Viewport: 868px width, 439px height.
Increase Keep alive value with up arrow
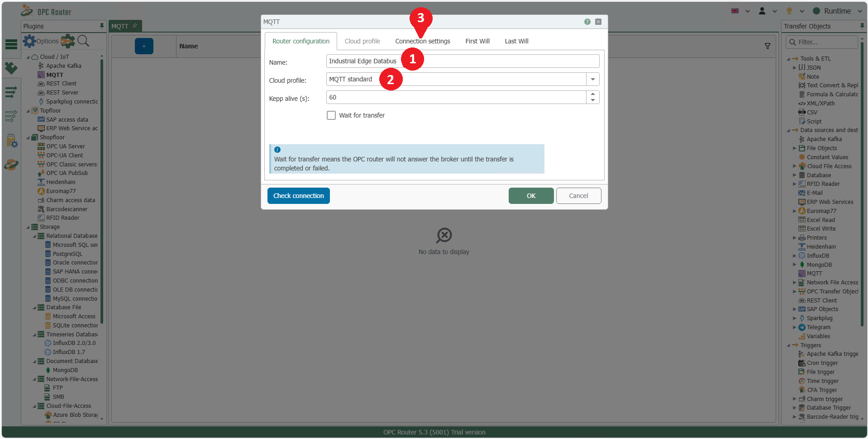(593, 94)
